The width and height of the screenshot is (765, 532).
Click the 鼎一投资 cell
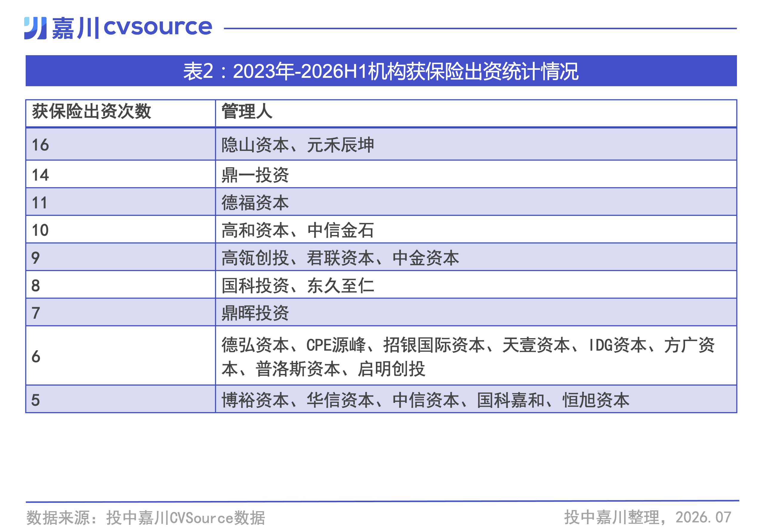tap(476, 174)
